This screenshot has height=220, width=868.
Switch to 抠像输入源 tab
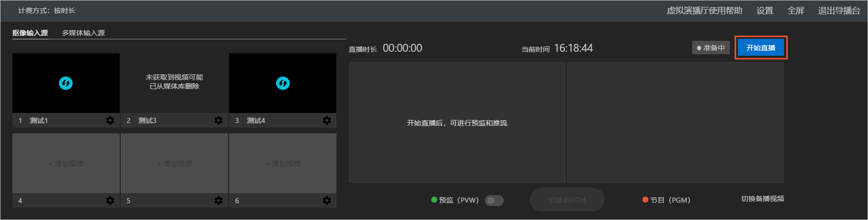click(30, 33)
